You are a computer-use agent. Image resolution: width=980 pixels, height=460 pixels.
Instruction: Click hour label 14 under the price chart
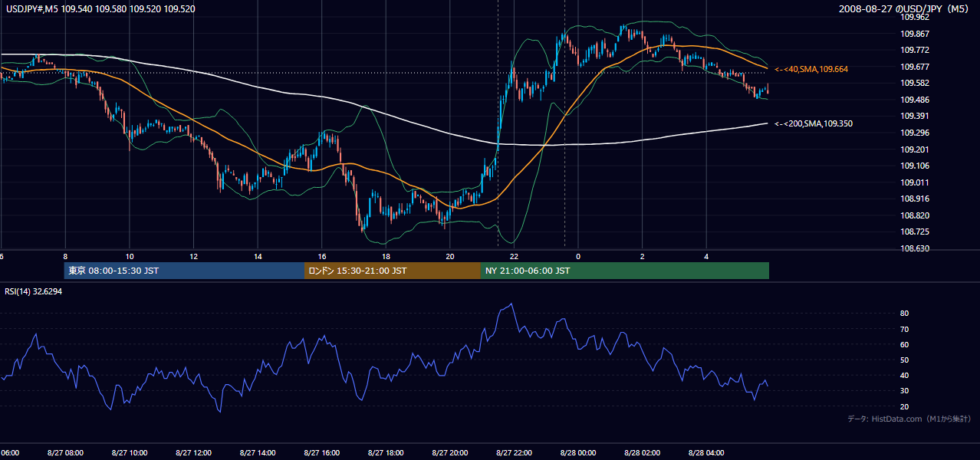click(258, 257)
